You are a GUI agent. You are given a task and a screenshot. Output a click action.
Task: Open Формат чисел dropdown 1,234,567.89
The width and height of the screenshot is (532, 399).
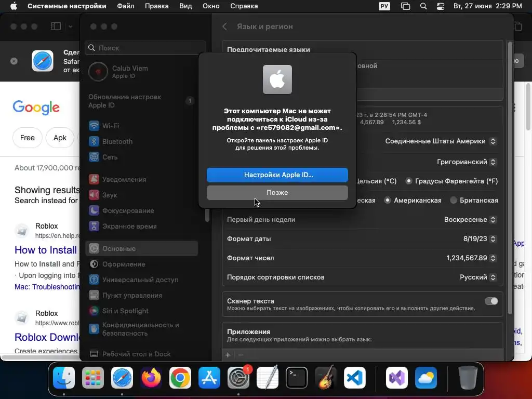tap(471, 258)
